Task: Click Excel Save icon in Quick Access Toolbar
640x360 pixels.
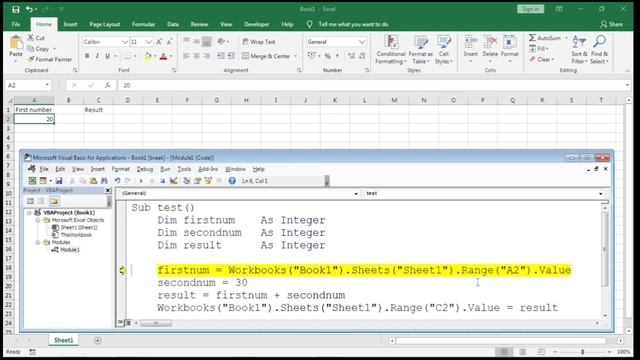Action: pyautogui.click(x=16, y=9)
